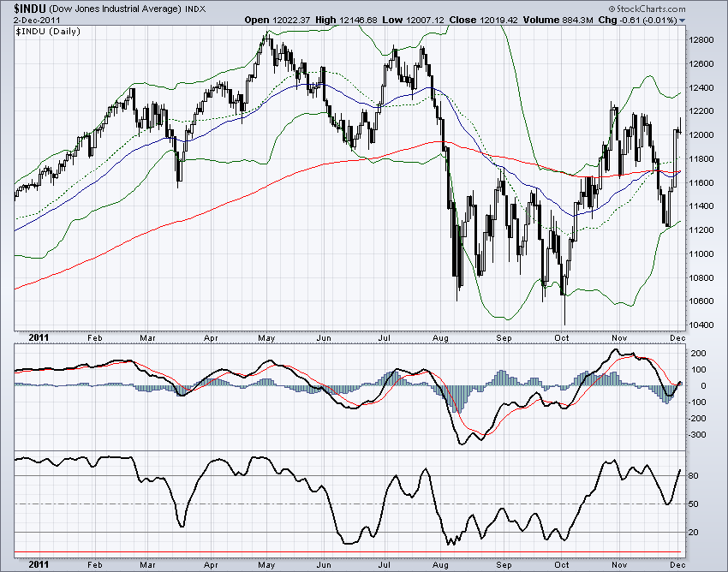Click the Feb label under the price chart

click(x=95, y=338)
